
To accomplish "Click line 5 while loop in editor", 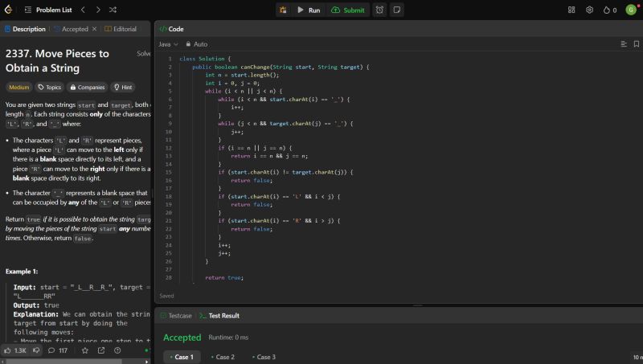I will pos(244,91).
